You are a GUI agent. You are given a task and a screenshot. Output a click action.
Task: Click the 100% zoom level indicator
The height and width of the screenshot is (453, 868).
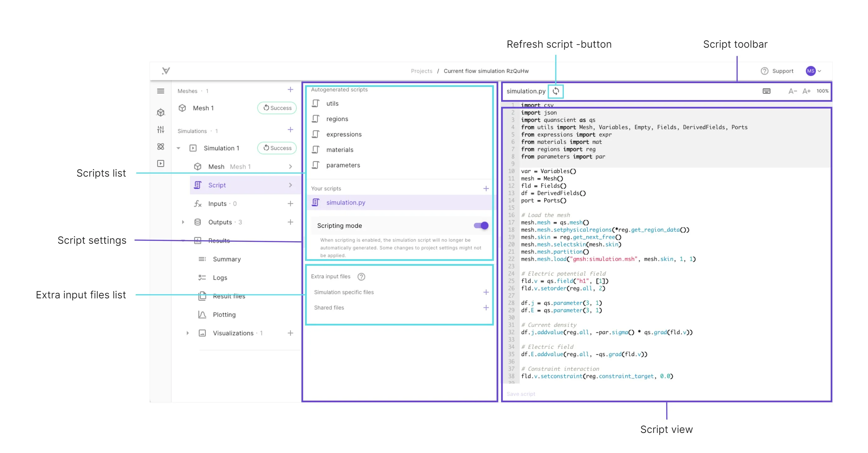click(x=822, y=91)
